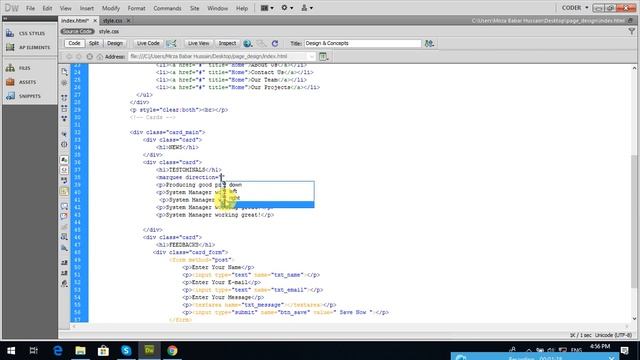Toggle syntax error alerts in info bar
Screen dimensions: 640x360
pos(64,191)
